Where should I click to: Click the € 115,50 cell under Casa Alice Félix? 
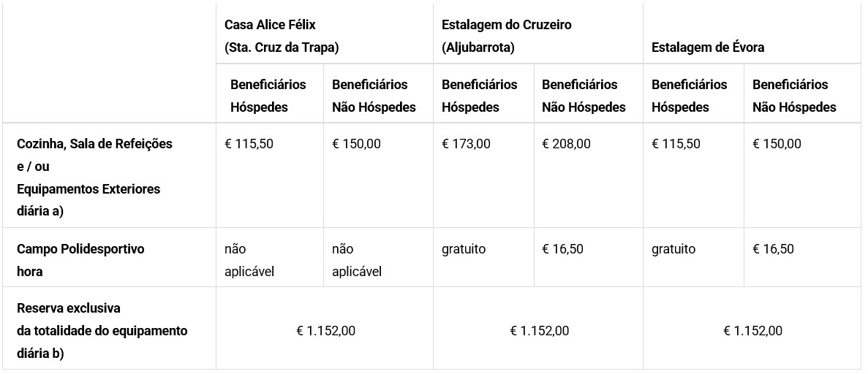249,145
